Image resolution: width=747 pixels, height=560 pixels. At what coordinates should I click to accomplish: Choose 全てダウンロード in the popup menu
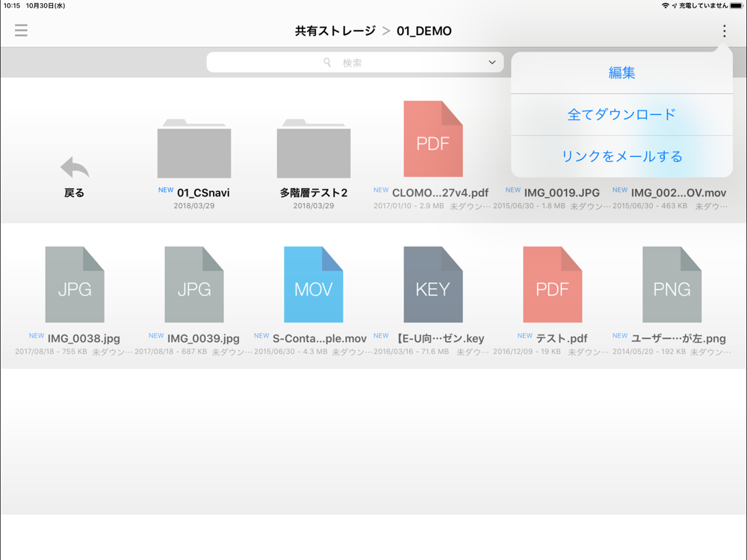[x=622, y=115]
